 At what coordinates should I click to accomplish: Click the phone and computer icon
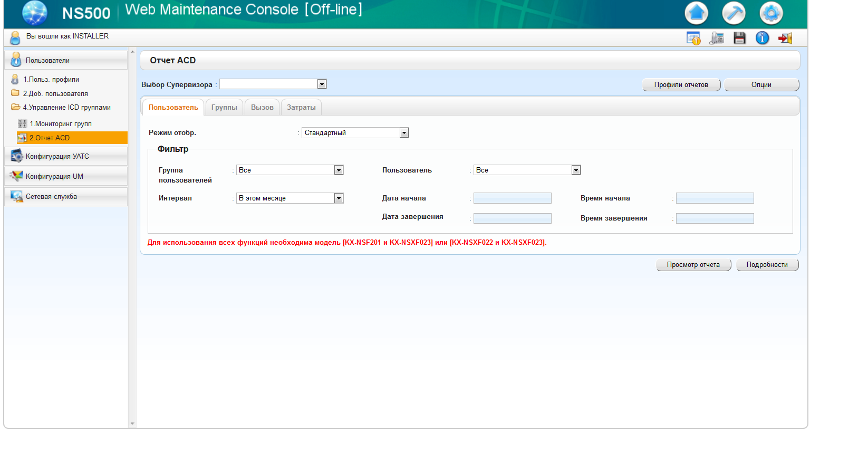pyautogui.click(x=717, y=38)
